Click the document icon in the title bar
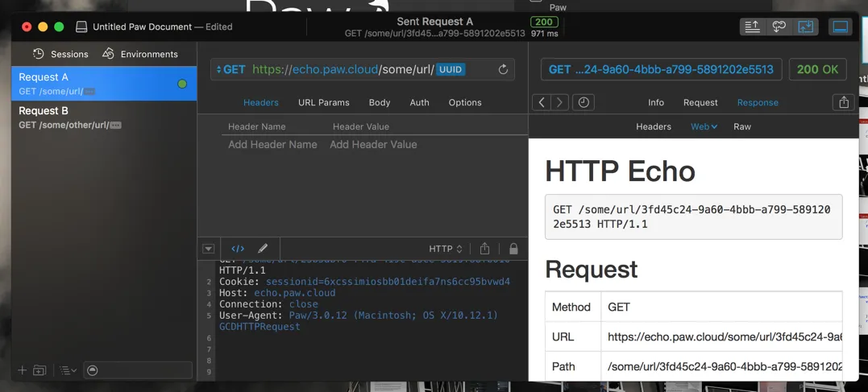This screenshot has width=868, height=392. 81,27
